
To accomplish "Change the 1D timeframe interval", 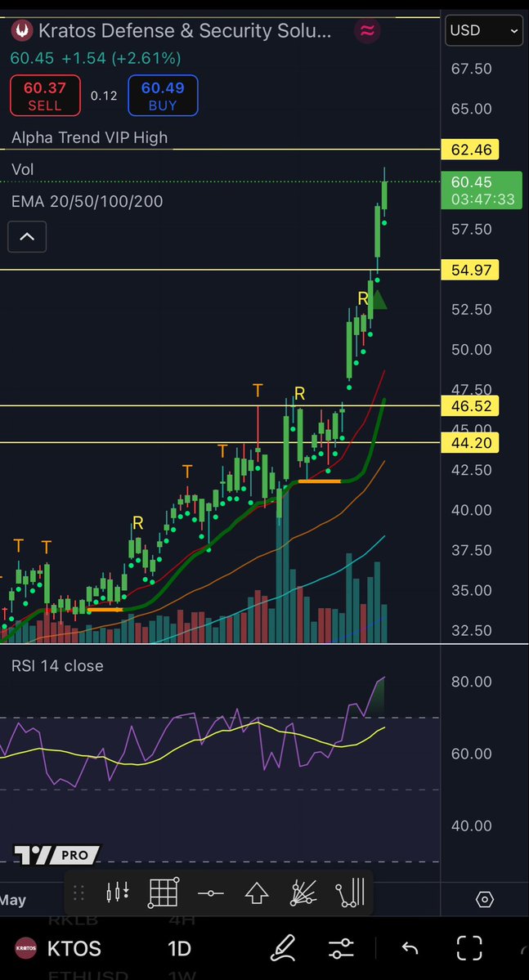I will [x=179, y=948].
